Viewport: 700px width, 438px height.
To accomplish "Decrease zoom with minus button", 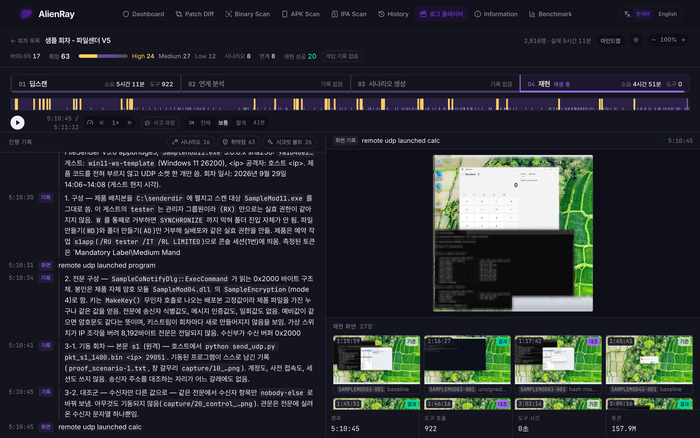I will pyautogui.click(x=654, y=40).
